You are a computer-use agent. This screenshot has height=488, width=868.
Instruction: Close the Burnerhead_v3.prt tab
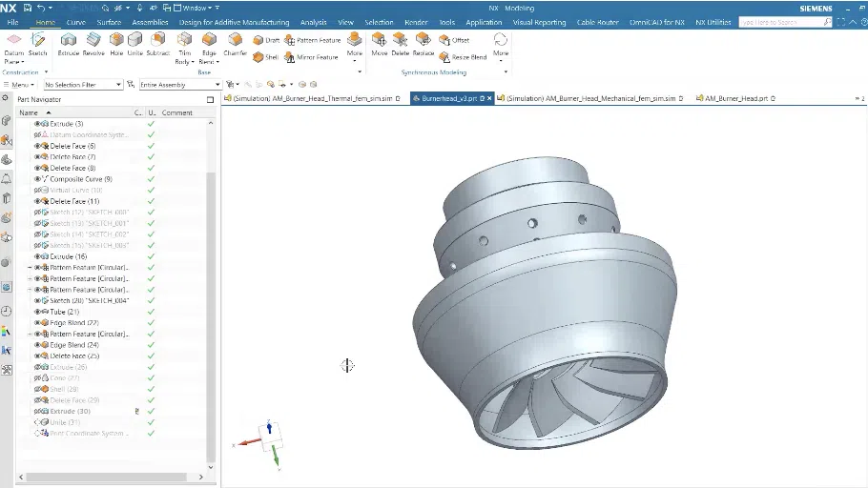coord(489,98)
